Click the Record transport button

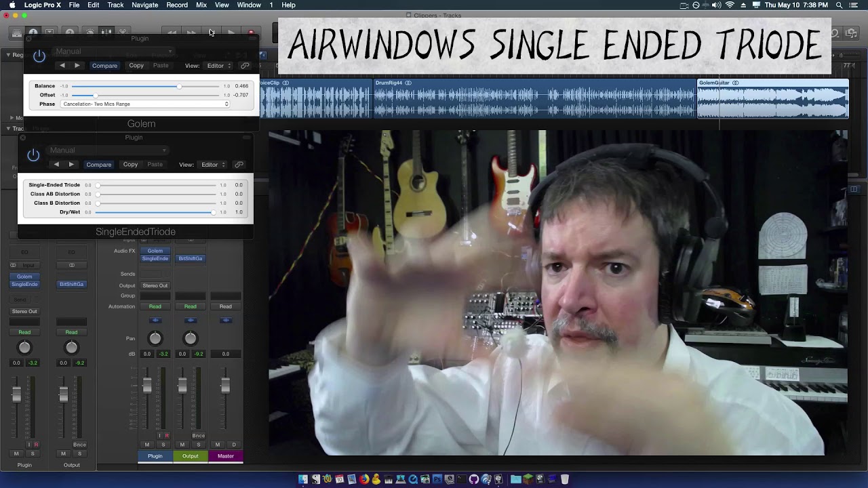tap(251, 33)
